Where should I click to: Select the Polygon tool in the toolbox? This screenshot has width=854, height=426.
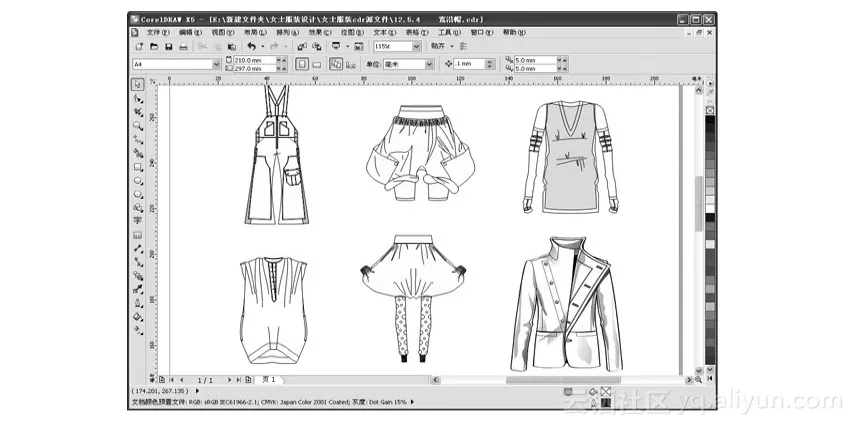[x=138, y=194]
